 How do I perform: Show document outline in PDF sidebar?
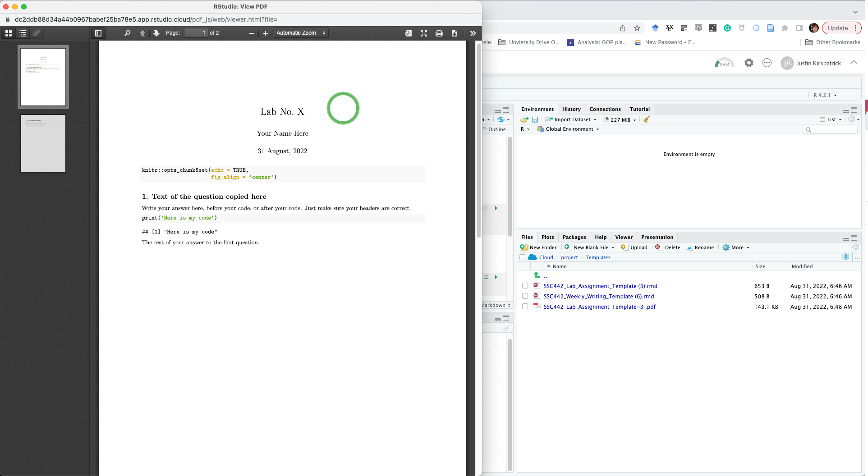23,33
